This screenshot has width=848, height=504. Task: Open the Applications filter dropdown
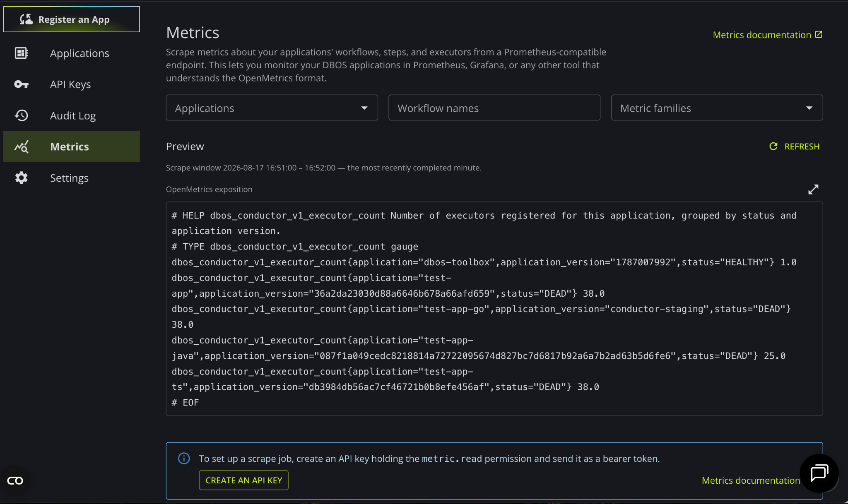(x=272, y=108)
